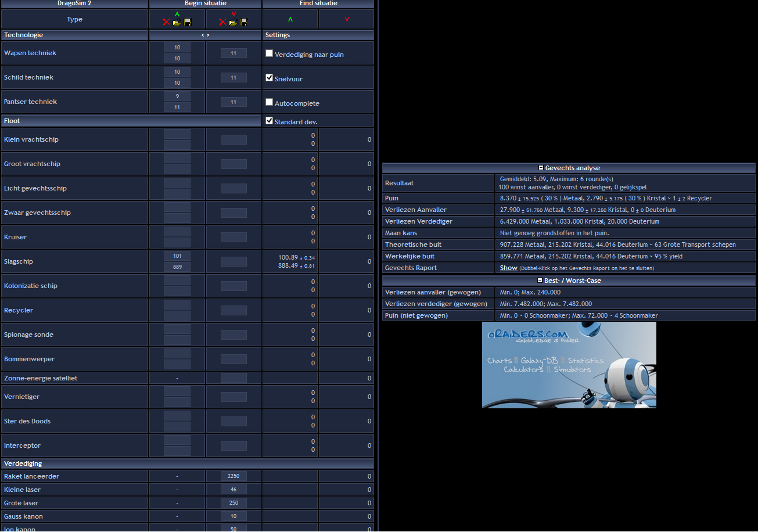Click the Pantser techniek attacker field showing 9
758x532 pixels.
point(177,96)
